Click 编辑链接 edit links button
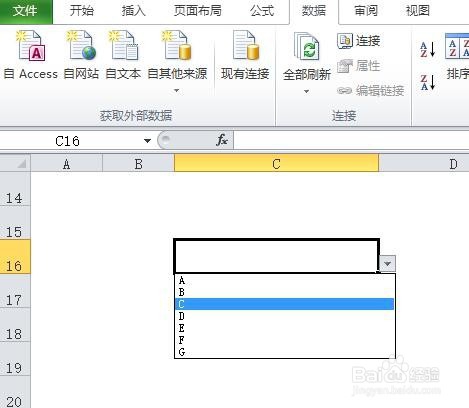This screenshot has height=408, width=469. [371, 90]
